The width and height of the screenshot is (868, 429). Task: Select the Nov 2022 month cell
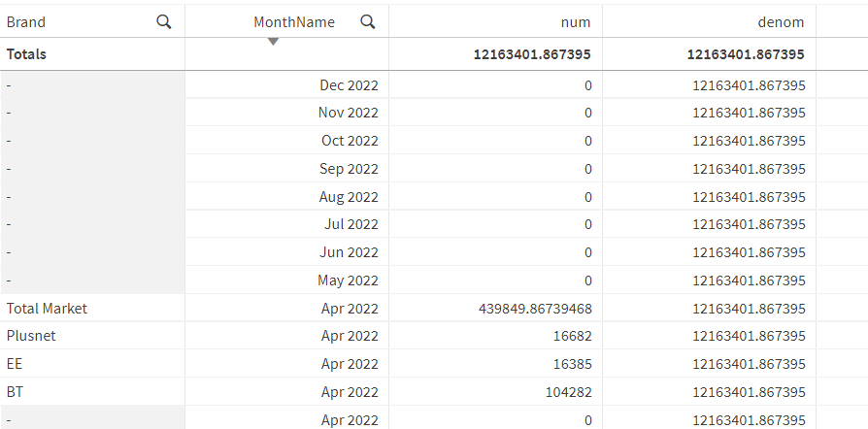point(348,113)
